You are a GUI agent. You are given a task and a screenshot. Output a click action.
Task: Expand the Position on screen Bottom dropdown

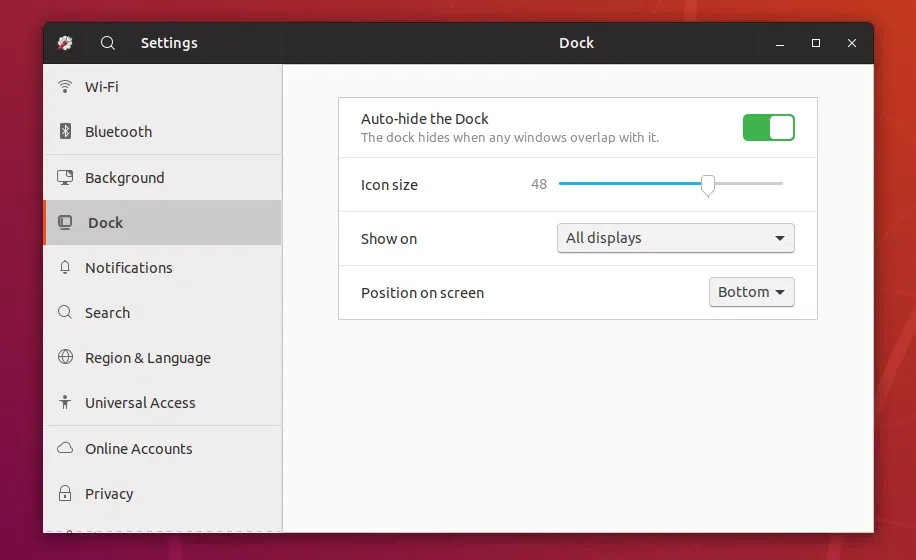tap(751, 292)
